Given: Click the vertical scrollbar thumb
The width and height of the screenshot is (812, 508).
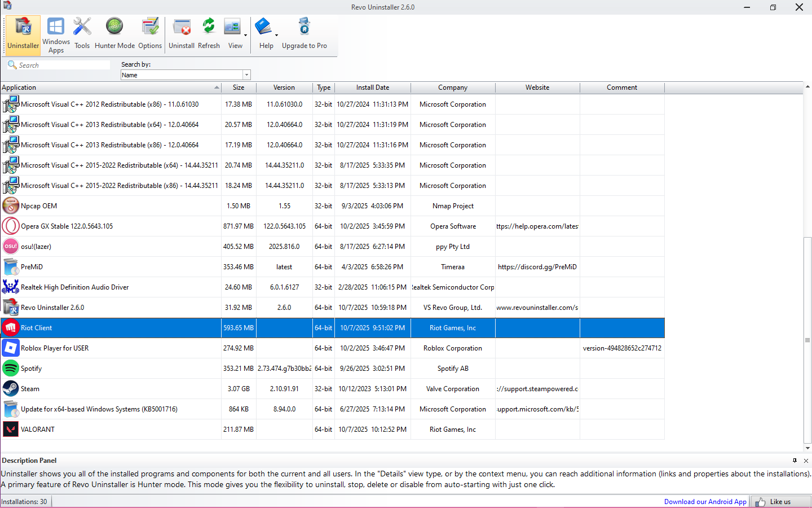Looking at the screenshot, I should coord(807,340).
